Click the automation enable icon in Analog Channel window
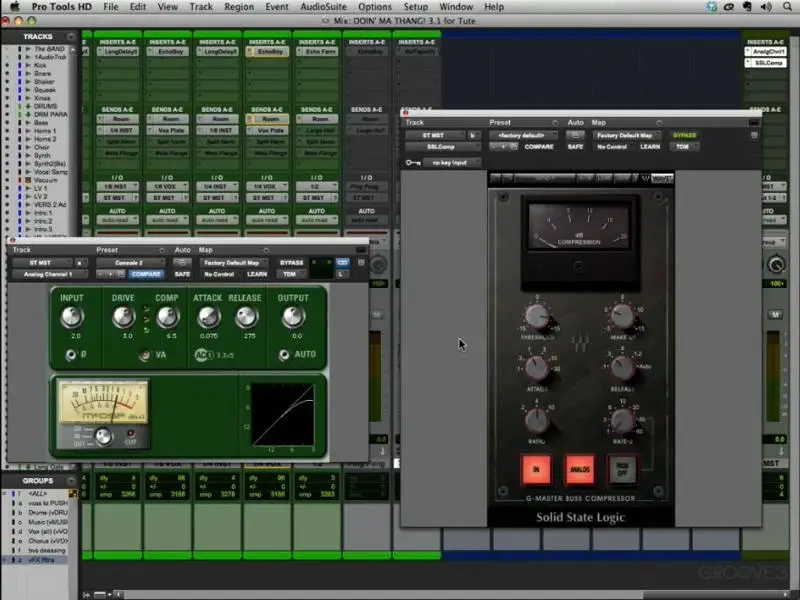 coord(182,263)
